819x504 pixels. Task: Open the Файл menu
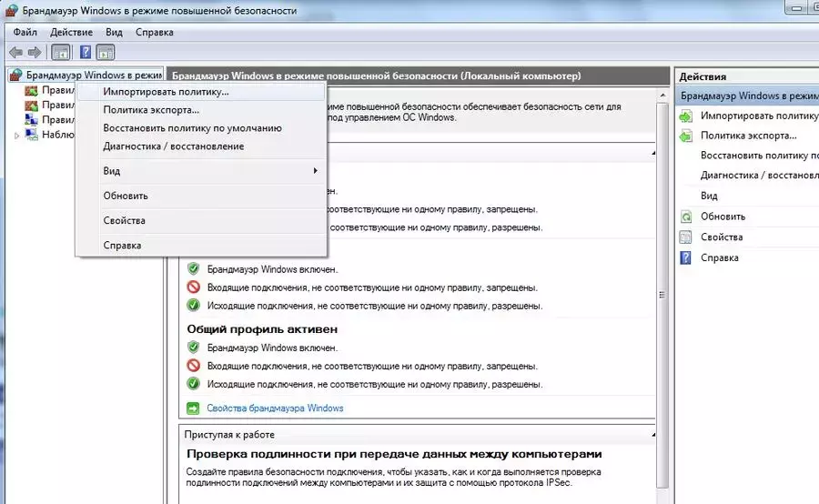(x=25, y=33)
